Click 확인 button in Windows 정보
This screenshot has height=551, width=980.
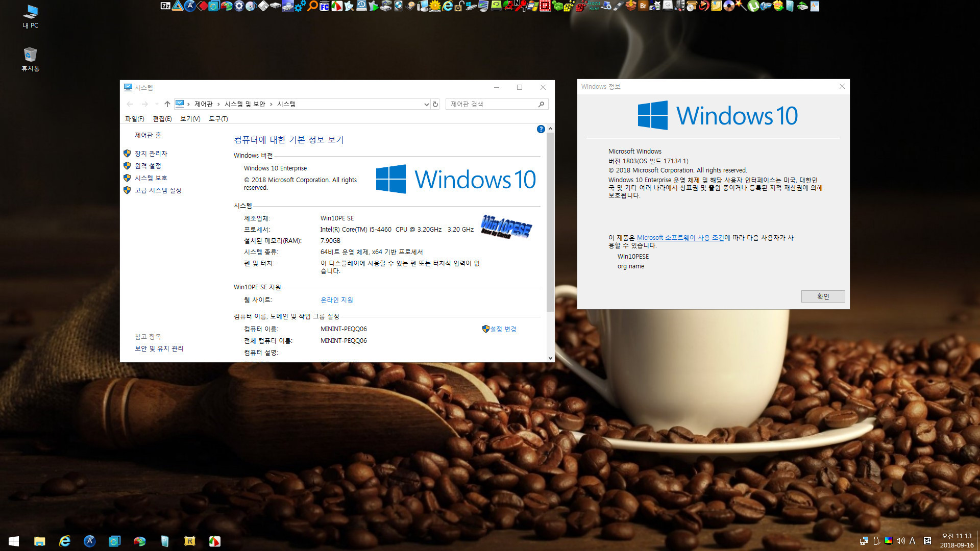(823, 296)
